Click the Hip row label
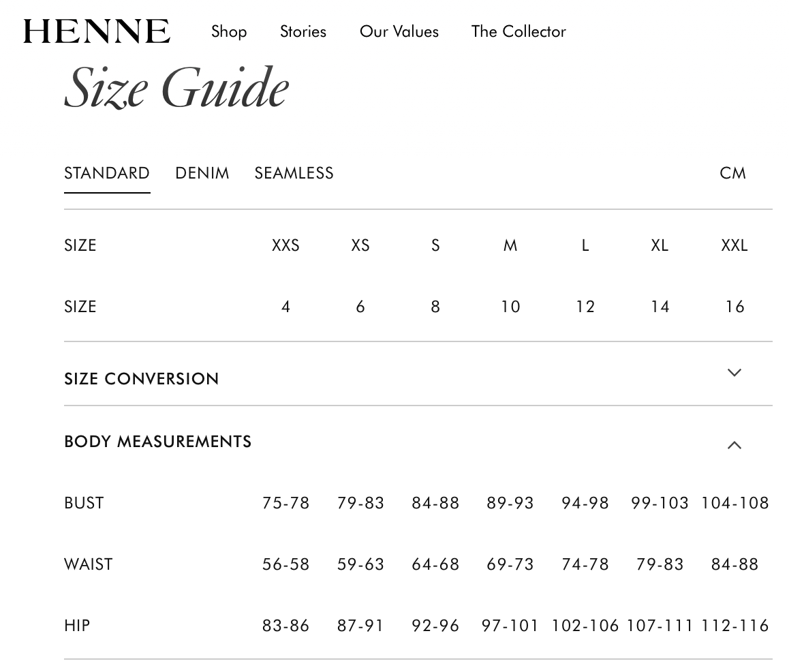 coord(77,626)
